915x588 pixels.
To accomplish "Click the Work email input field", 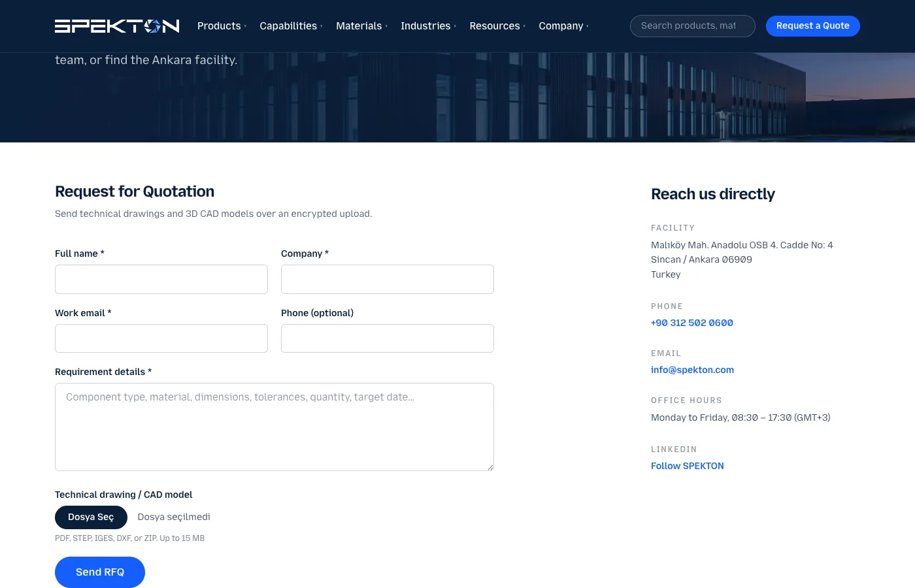I will (x=161, y=338).
